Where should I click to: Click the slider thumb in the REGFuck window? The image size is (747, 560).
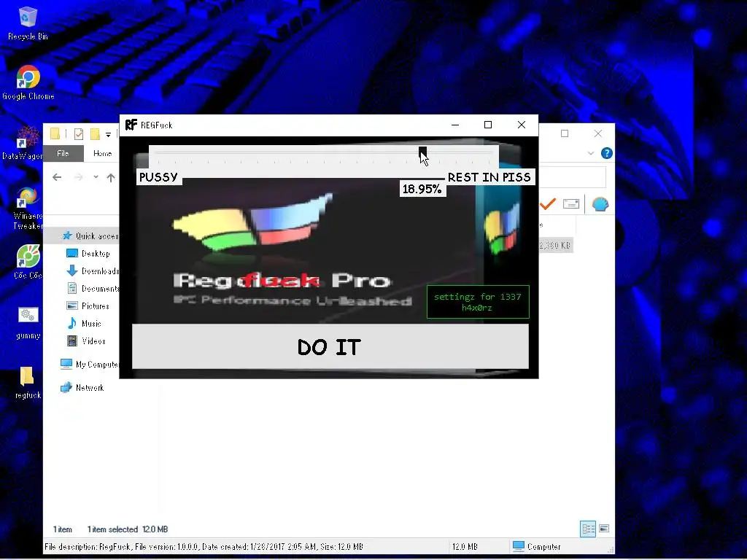[422, 152]
